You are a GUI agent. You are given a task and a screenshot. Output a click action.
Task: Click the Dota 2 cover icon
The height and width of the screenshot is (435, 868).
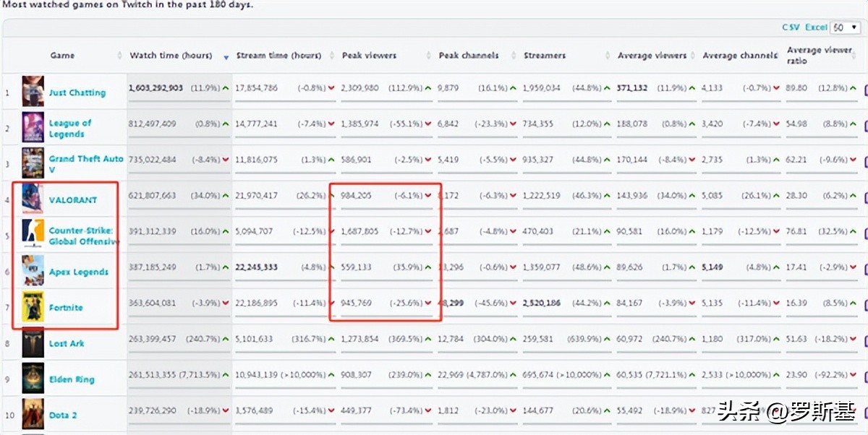click(x=33, y=414)
